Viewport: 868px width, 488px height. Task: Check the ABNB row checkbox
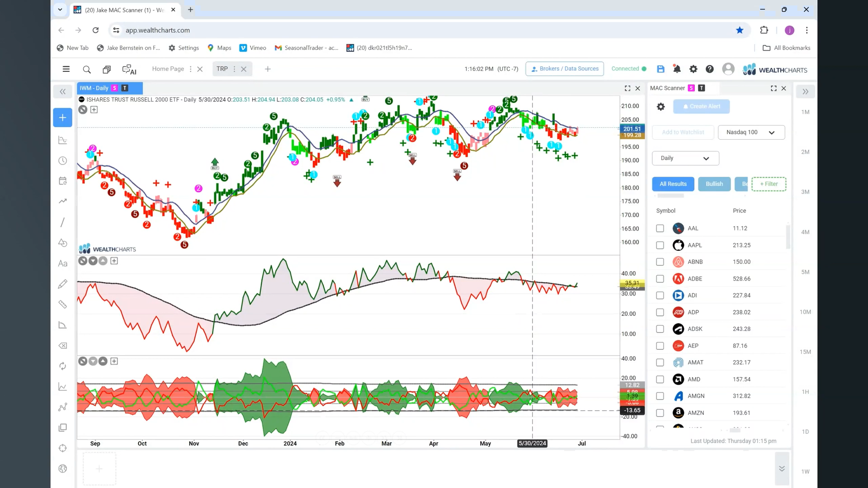tap(660, 262)
